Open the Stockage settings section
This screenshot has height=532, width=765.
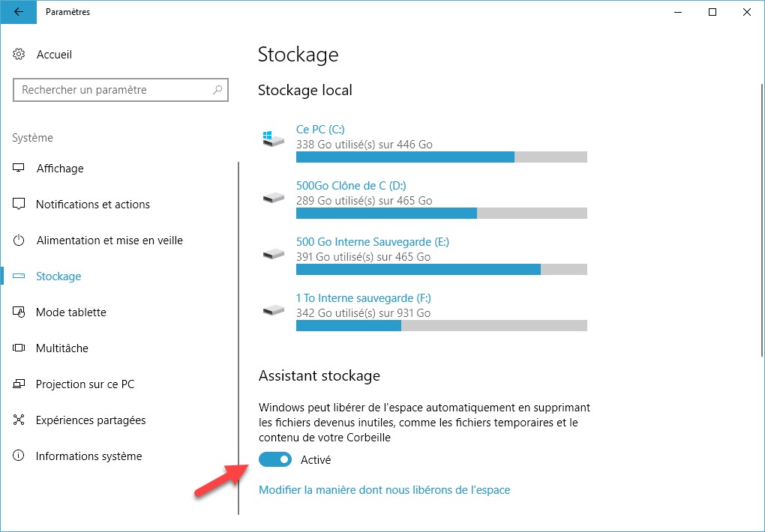coord(58,276)
